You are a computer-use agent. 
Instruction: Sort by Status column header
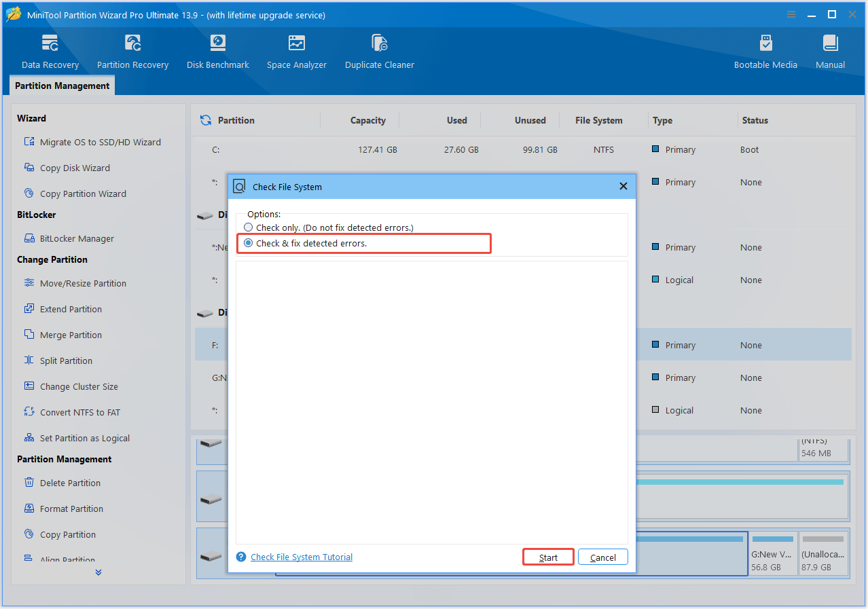(755, 120)
